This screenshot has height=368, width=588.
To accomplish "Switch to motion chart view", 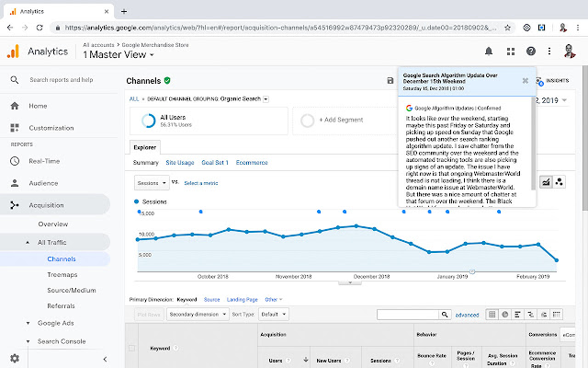I will (560, 183).
